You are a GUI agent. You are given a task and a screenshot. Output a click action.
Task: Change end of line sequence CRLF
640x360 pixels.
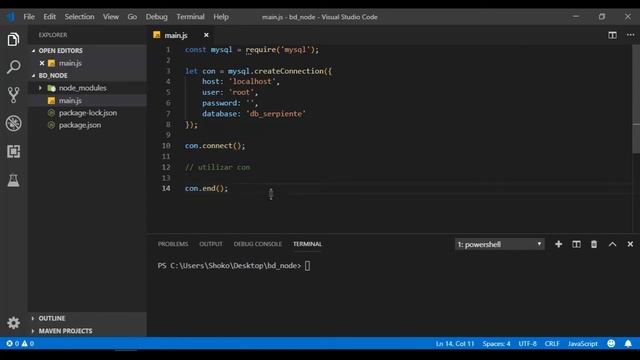pos(552,344)
